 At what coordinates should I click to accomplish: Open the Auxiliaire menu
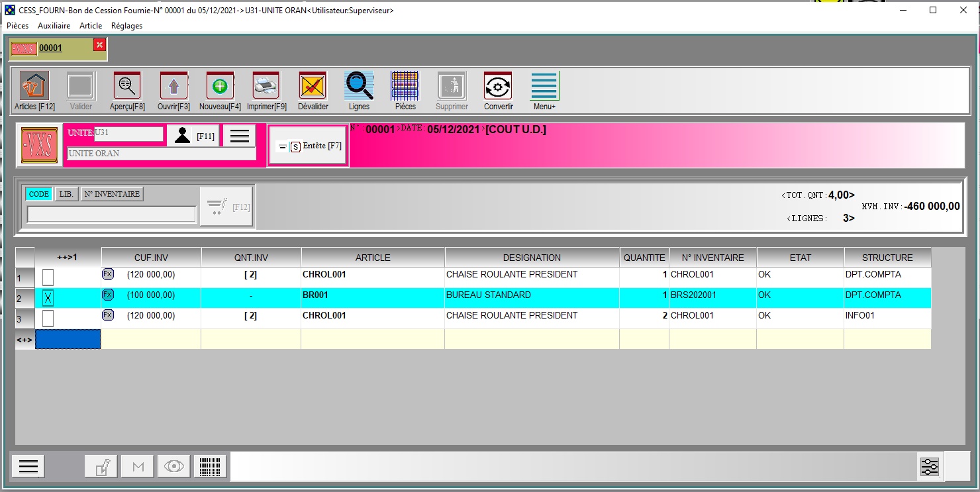click(54, 26)
